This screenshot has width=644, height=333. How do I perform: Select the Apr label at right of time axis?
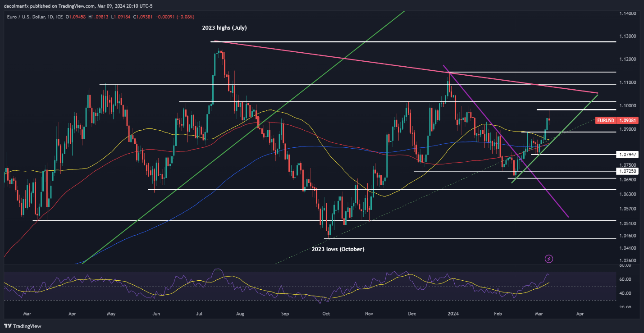coord(580,312)
